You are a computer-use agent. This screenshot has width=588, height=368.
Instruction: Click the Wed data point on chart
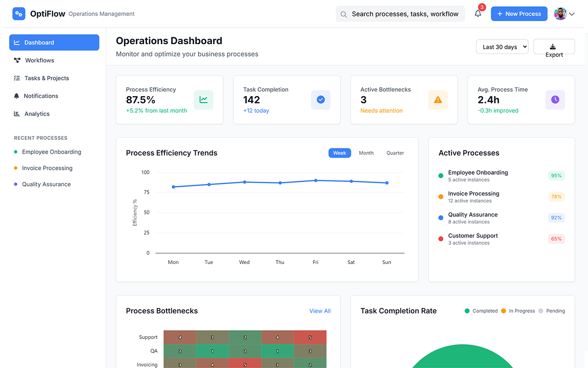[244, 182]
